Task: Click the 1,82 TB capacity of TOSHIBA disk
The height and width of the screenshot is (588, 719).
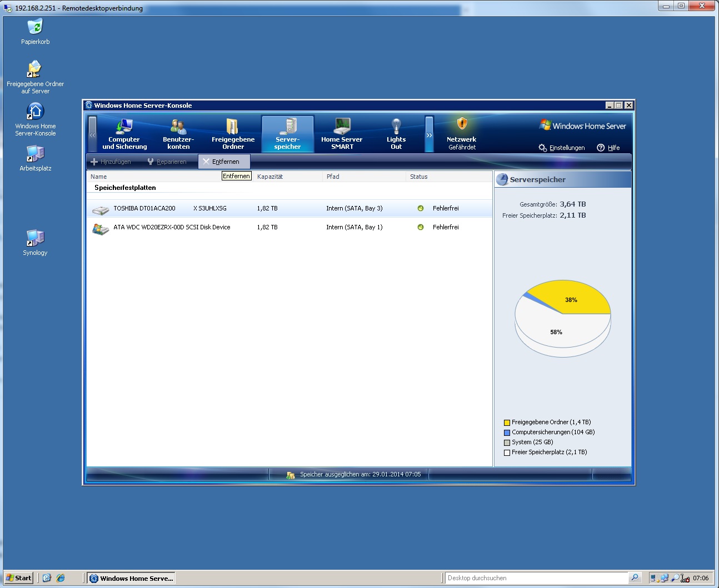Action: [267, 208]
